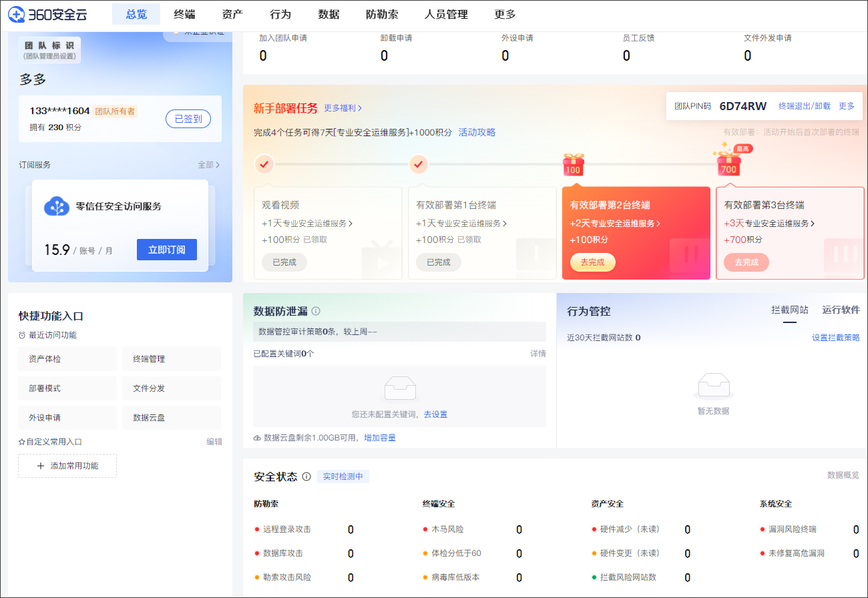Open 资产体检 shortcut

pyautogui.click(x=67, y=359)
